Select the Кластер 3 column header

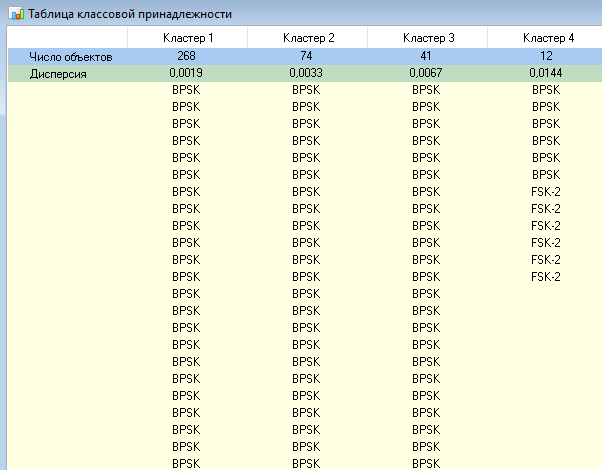428,38
